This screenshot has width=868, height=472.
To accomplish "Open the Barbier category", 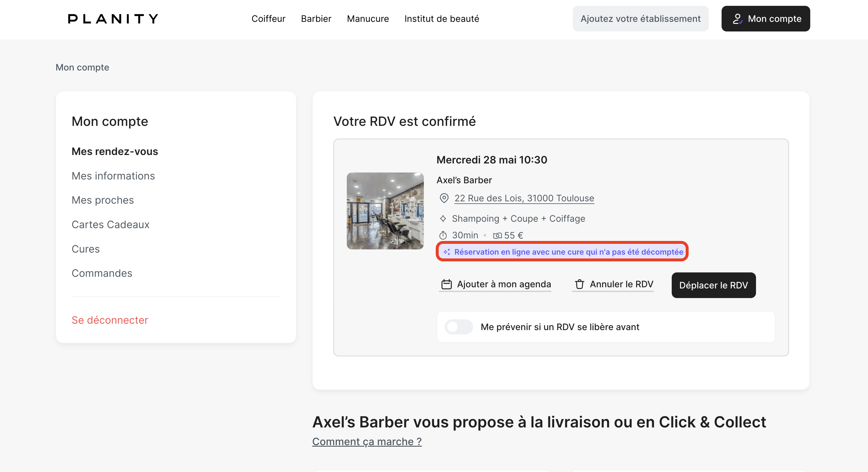I will [x=316, y=19].
